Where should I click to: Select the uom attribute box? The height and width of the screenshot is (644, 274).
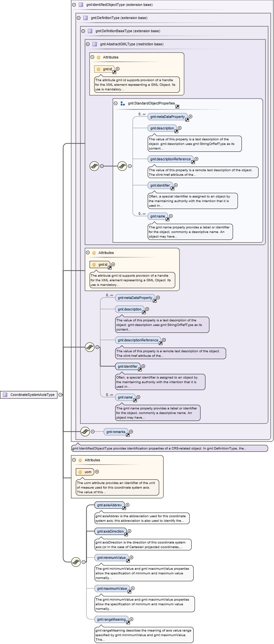coord(85,472)
